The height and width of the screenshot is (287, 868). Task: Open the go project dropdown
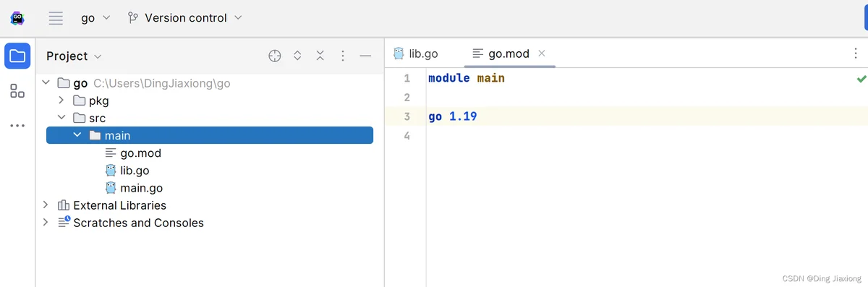click(x=95, y=18)
